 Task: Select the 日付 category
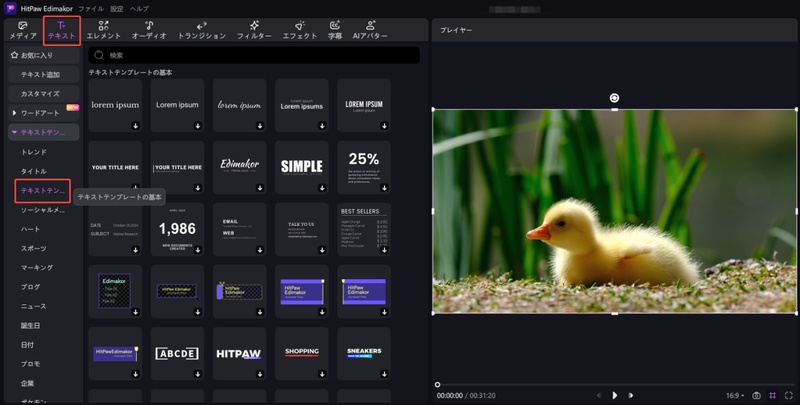coord(28,345)
